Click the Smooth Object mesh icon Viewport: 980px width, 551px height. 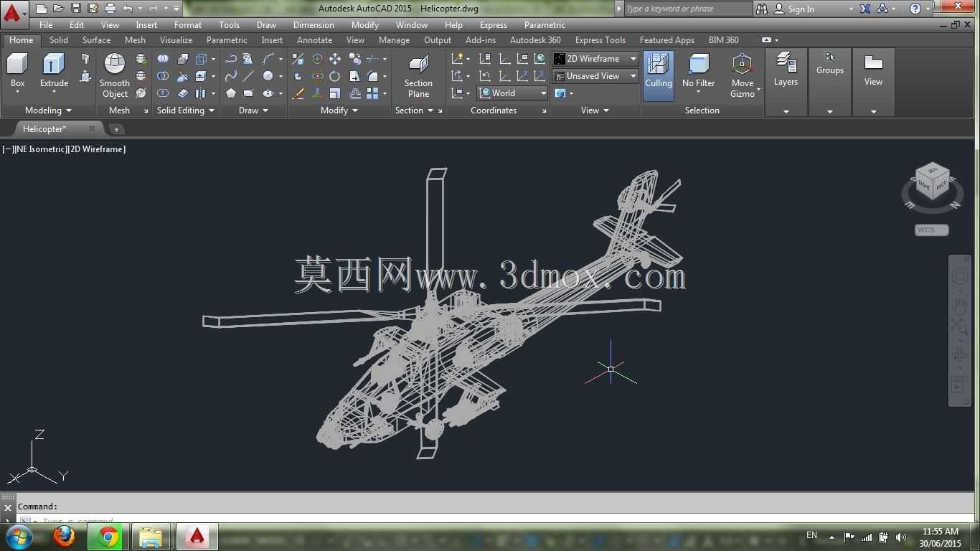[115, 75]
